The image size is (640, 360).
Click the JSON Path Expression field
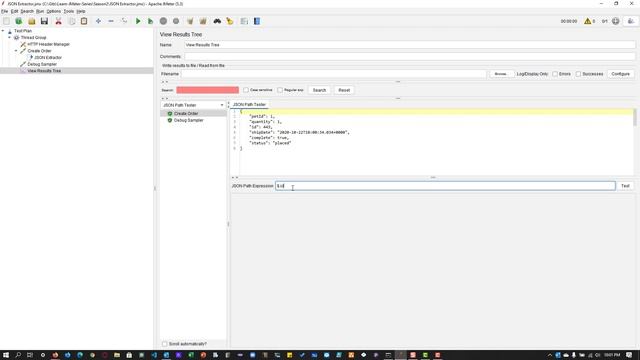click(x=445, y=186)
